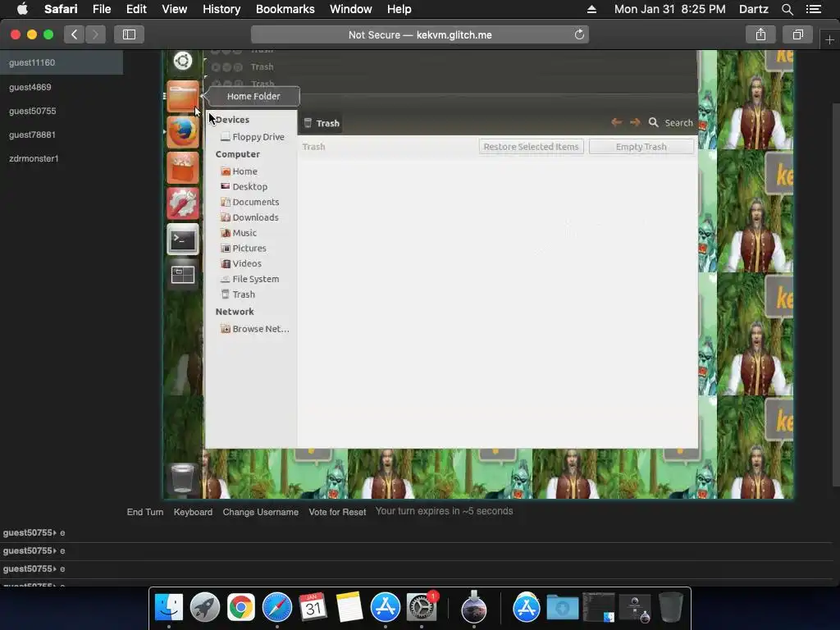
Task: Open Ubuntu Software Center launcher icon
Action: click(x=183, y=167)
